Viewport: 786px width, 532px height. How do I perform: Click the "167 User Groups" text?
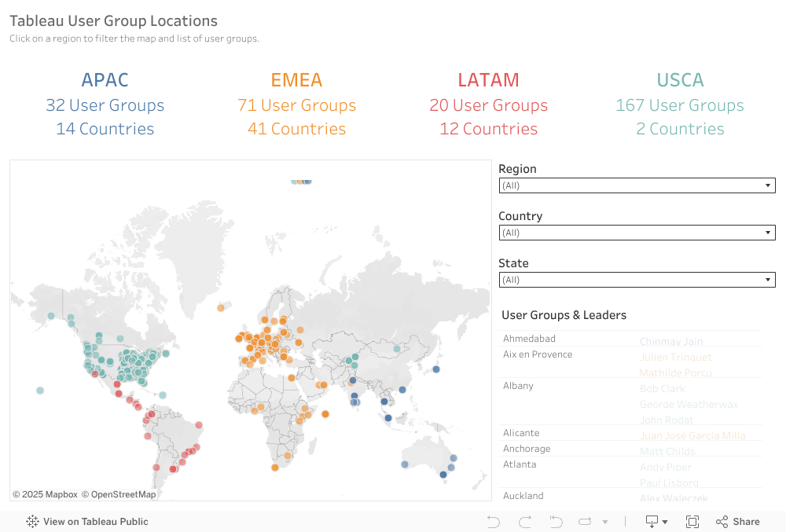680,105
